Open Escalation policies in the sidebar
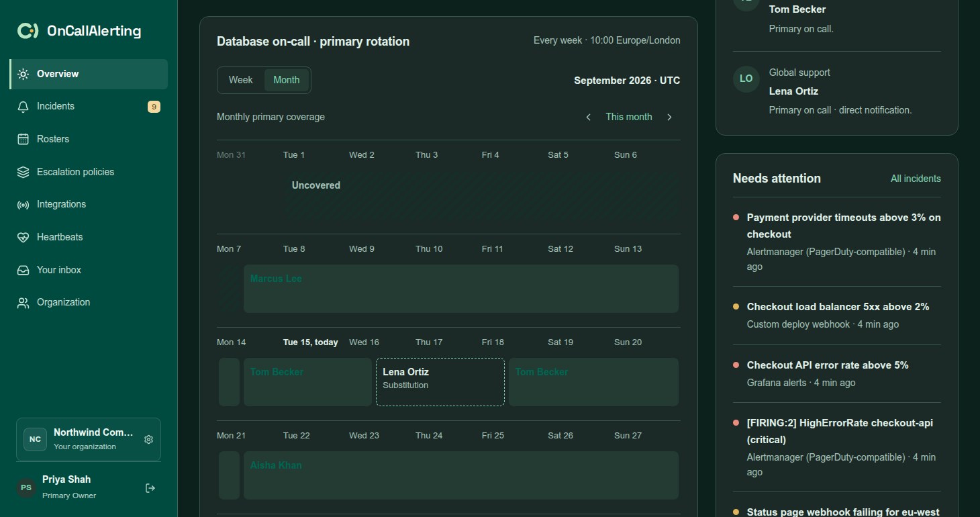The image size is (980, 517). [x=89, y=172]
